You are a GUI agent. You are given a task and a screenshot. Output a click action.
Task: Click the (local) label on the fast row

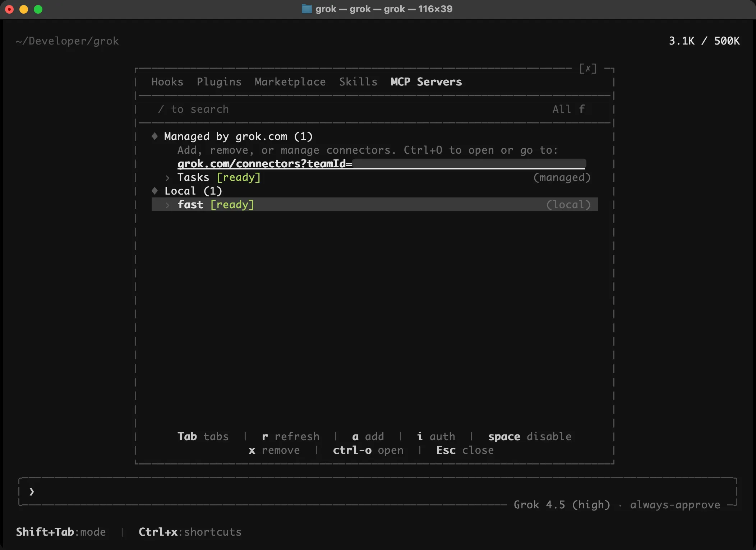(x=568, y=205)
